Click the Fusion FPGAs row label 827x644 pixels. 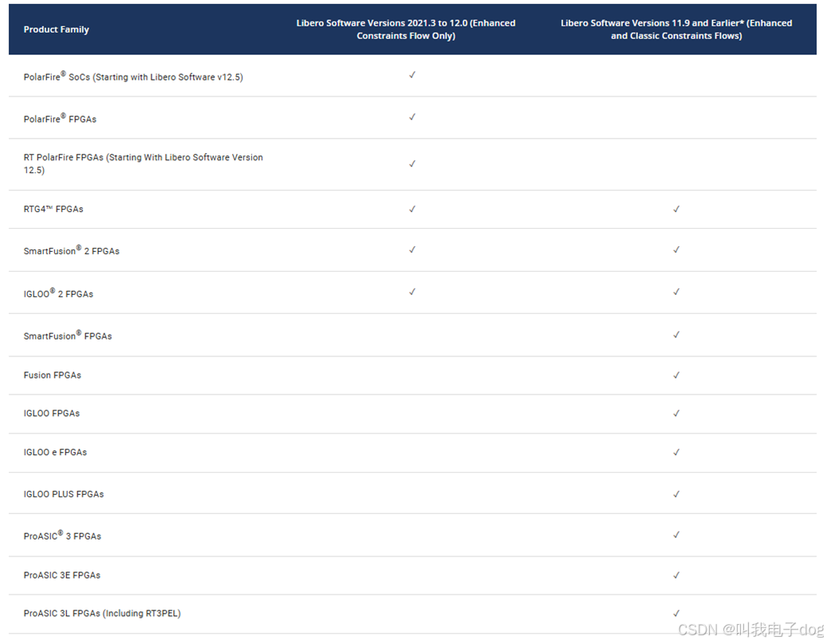point(52,375)
